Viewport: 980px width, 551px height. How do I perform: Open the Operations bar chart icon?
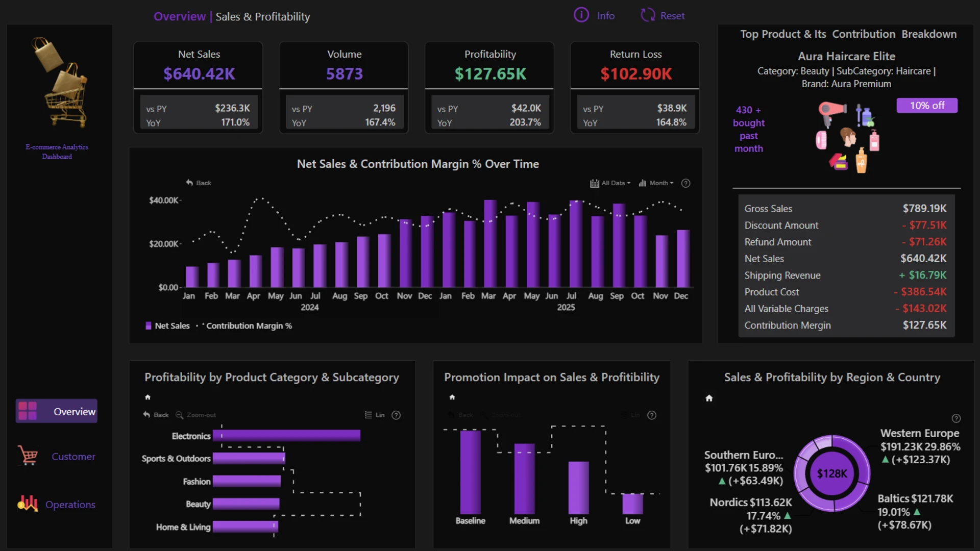click(x=28, y=504)
